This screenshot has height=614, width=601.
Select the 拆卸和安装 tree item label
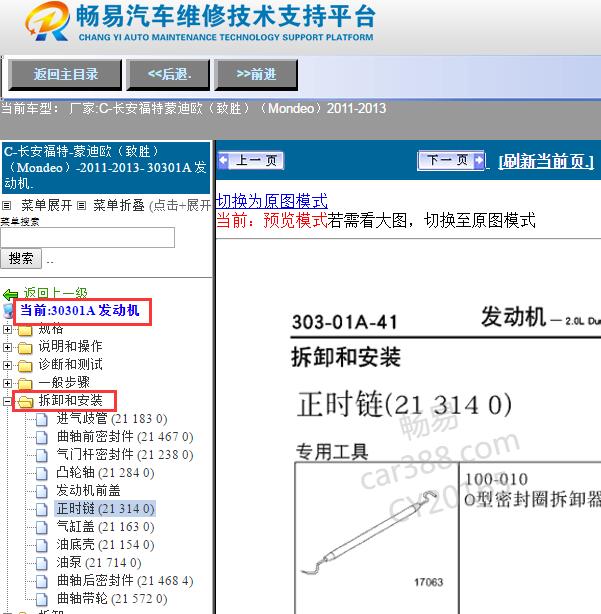tap(70, 400)
